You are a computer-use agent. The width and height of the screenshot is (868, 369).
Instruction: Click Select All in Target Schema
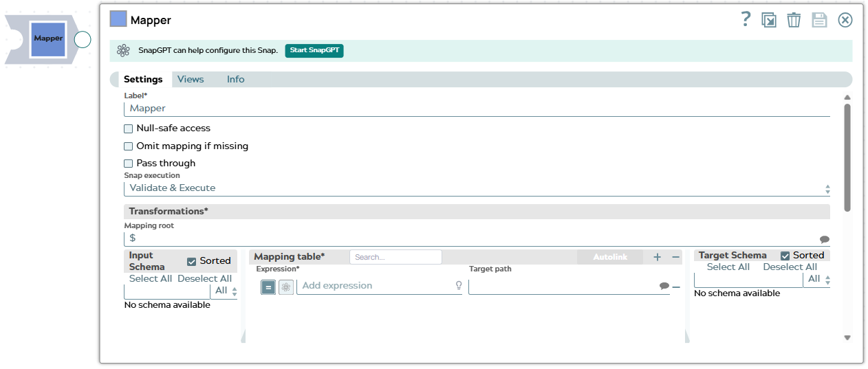(728, 267)
